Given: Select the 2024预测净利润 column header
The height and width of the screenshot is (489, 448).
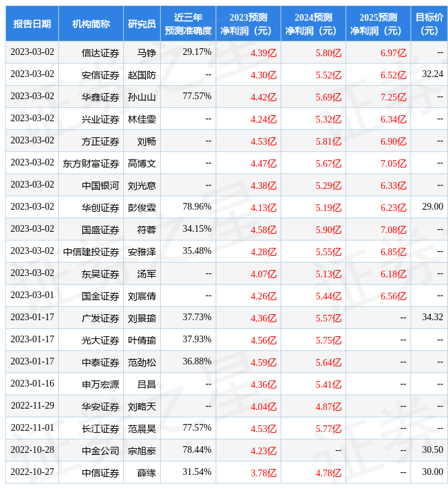Looking at the screenshot, I should [313, 23].
